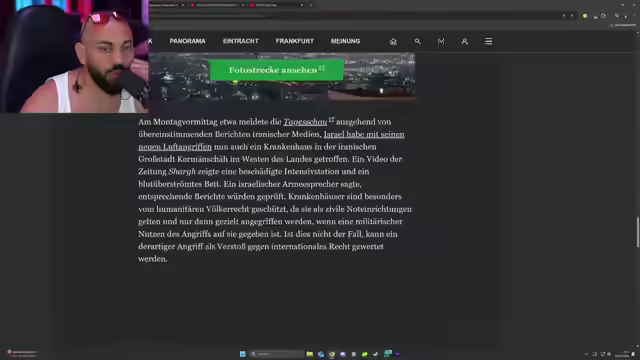Open File Explorer from the taskbar
Image resolution: width=640 pixels, height=360 pixels.
tap(310, 354)
